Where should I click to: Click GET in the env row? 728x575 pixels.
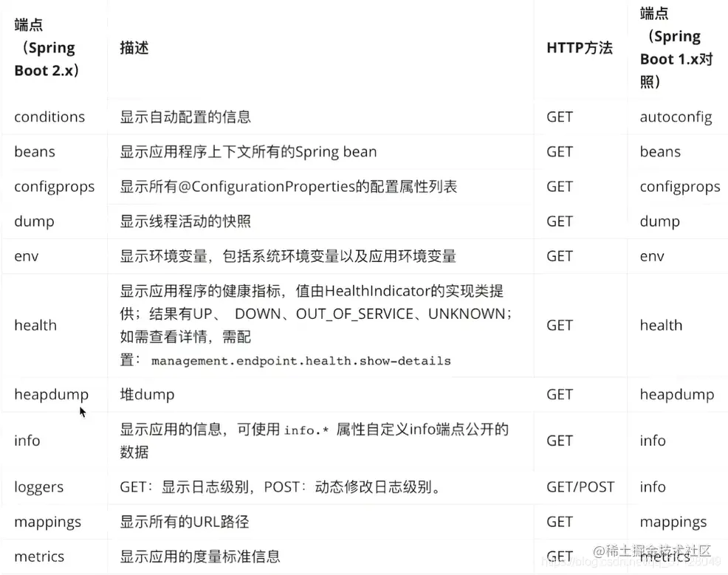tap(560, 256)
